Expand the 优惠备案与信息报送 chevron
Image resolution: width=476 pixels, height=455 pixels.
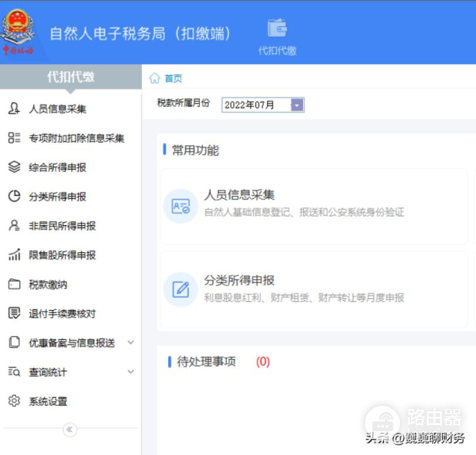pos(131,342)
